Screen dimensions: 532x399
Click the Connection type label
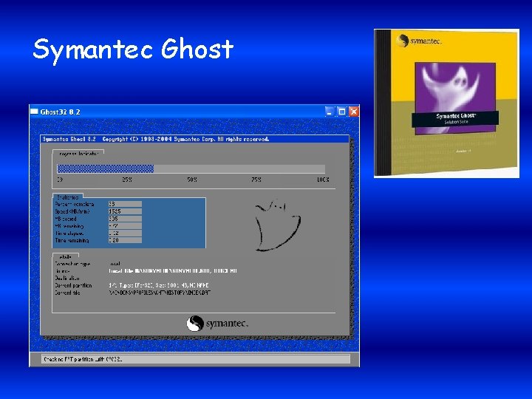[x=72, y=264]
